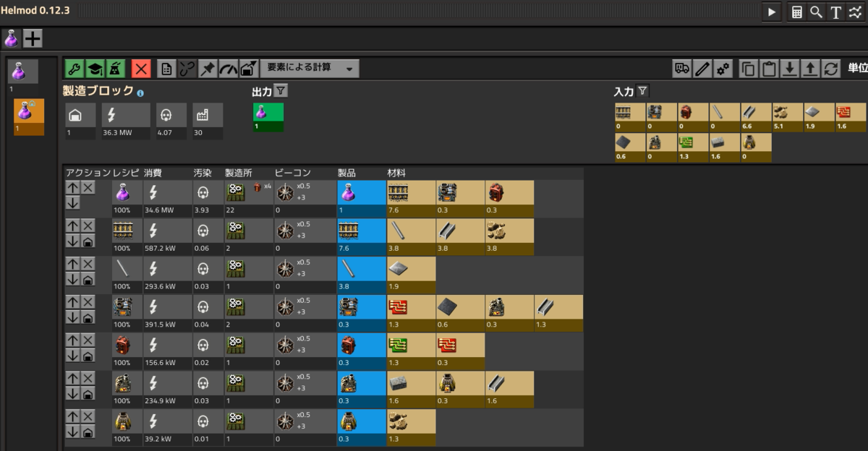This screenshot has width=868, height=451.
Task: Click the stone ingredient tile on 39.2 kW row
Action: [411, 429]
